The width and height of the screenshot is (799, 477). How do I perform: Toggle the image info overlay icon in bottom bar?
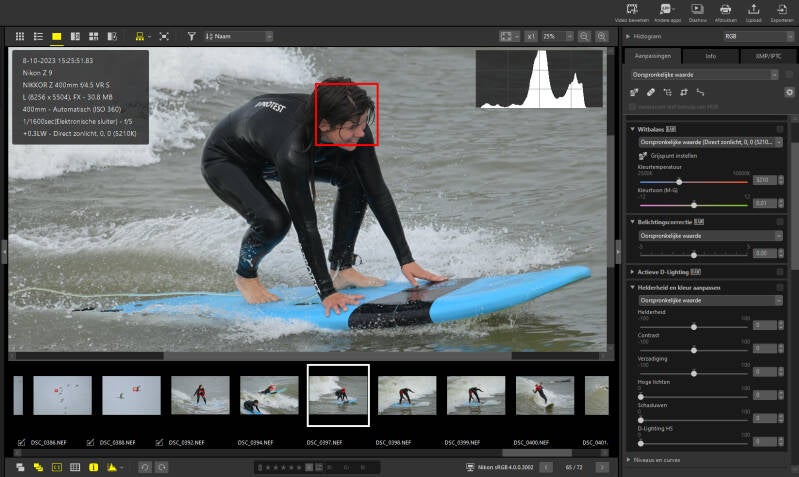point(93,467)
